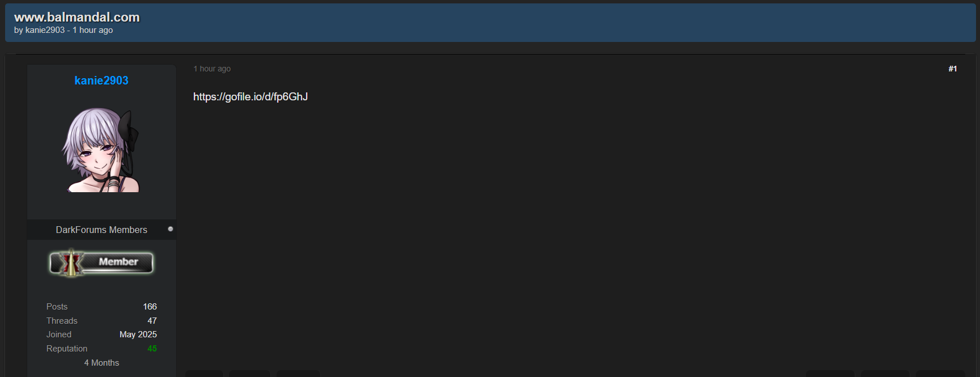Open the green reputation score 45
Viewport: 980px width, 377px height.
[152, 349]
